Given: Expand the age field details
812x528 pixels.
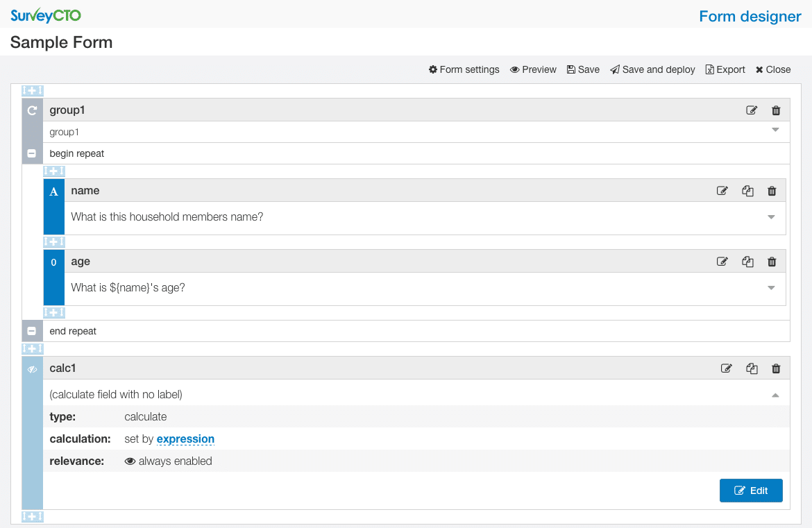Looking at the screenshot, I should [771, 288].
